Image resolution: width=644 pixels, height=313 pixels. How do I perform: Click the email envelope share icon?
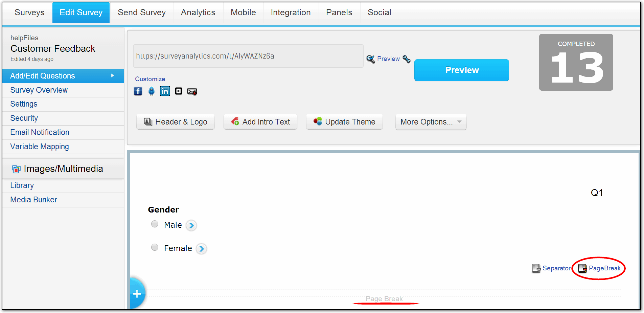click(192, 91)
